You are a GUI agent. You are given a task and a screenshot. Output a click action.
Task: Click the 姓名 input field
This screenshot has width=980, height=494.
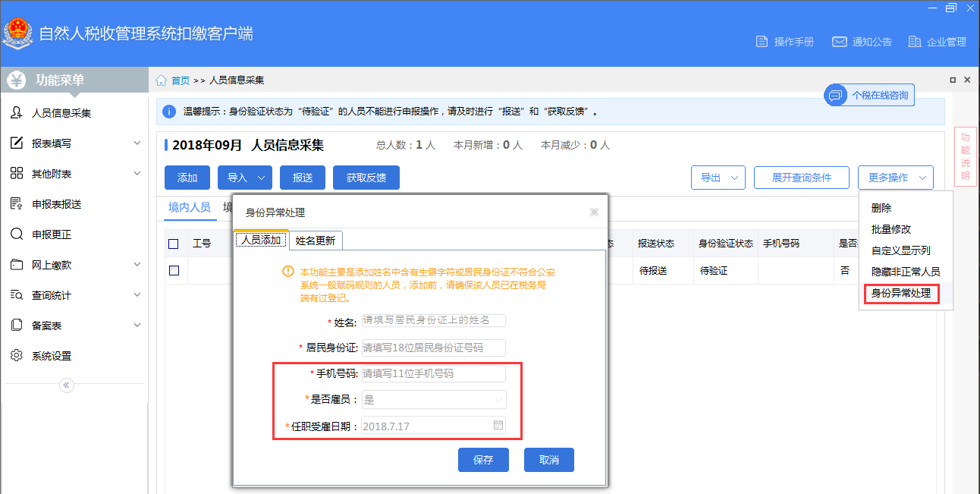[x=433, y=320]
